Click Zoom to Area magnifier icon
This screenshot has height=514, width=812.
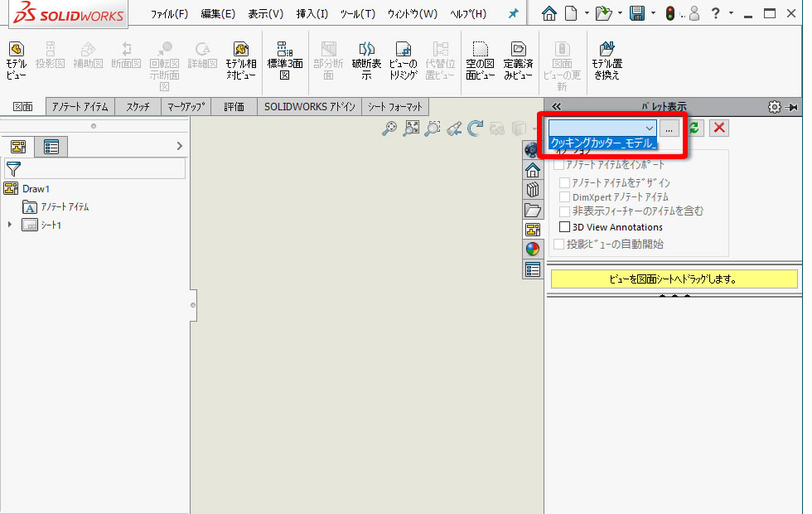(432, 128)
